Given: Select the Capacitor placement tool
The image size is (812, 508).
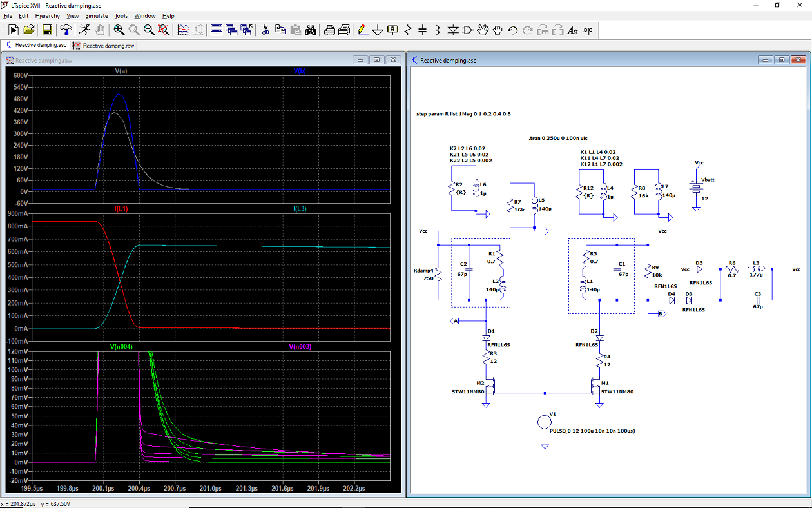Looking at the screenshot, I should 423,30.
